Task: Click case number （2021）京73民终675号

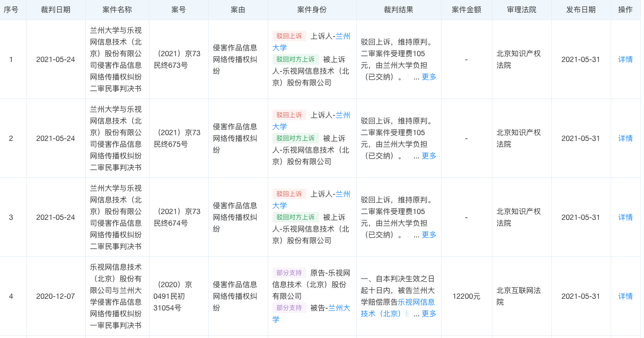Action: (x=177, y=138)
